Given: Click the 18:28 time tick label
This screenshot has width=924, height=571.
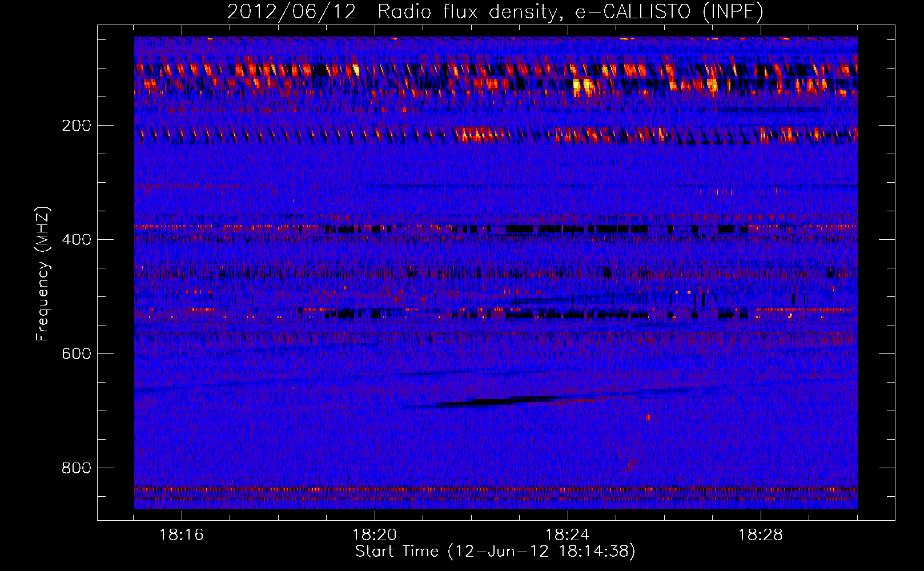Looking at the screenshot, I should [x=761, y=535].
